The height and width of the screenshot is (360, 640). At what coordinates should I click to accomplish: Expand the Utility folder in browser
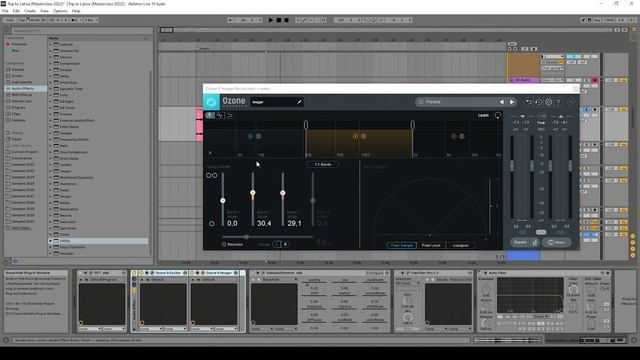click(x=51, y=241)
